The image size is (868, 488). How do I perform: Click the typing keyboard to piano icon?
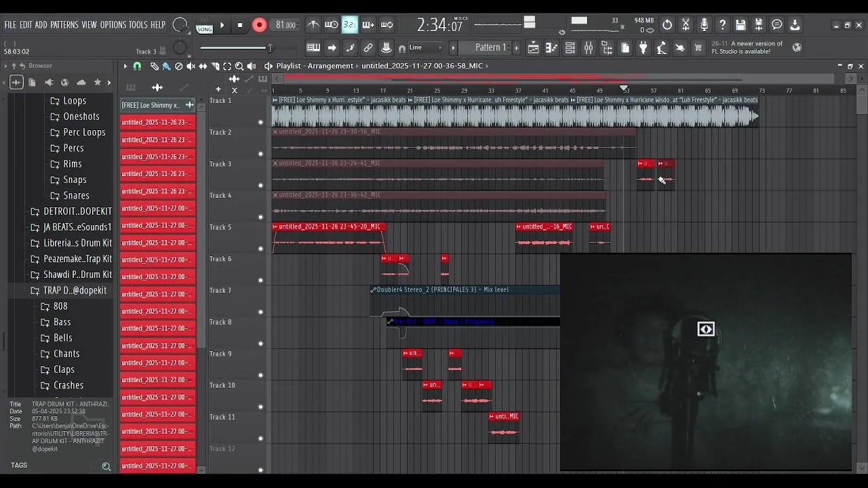pos(313,47)
